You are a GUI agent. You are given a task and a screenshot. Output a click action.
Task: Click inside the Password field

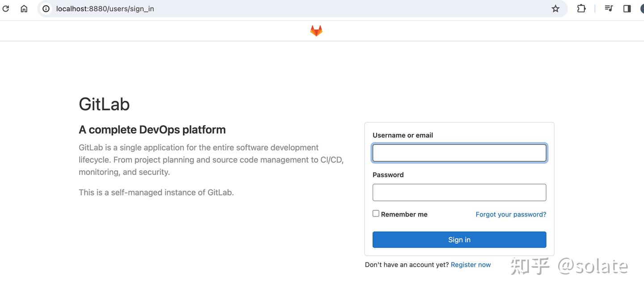459,192
